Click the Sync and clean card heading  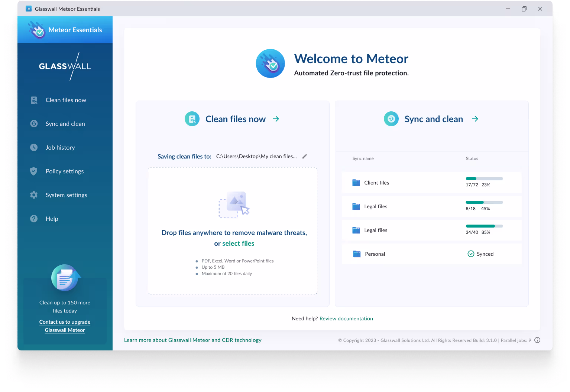click(434, 119)
